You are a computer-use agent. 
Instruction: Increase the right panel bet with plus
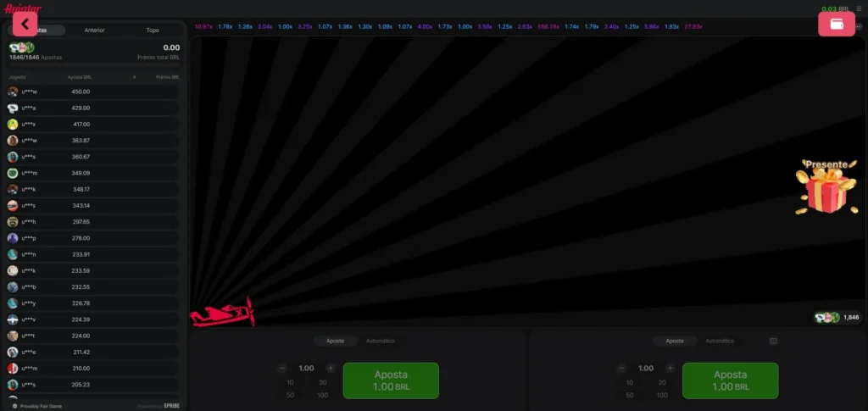[670, 369]
